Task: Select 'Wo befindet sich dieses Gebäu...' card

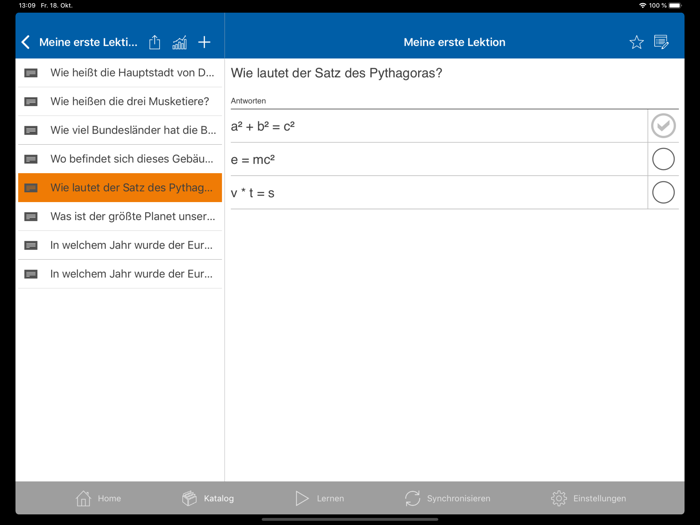Action: [x=120, y=159]
